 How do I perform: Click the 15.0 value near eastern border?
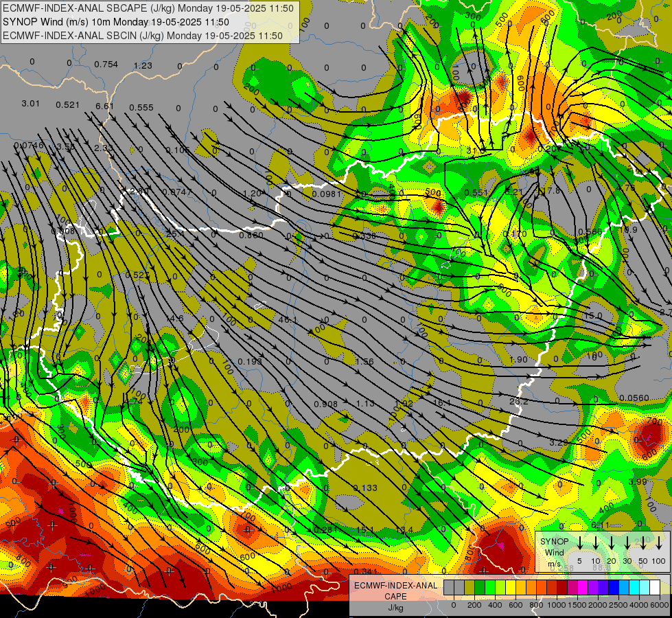(x=594, y=316)
